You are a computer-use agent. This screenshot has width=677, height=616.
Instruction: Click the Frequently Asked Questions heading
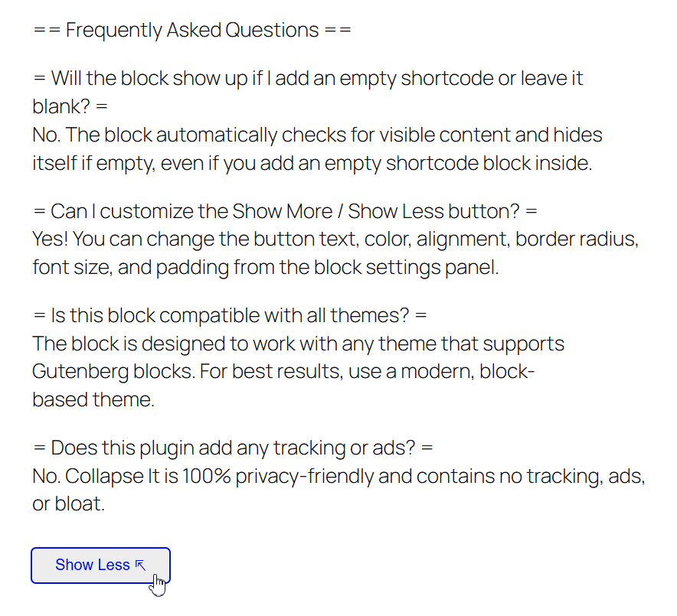192,30
